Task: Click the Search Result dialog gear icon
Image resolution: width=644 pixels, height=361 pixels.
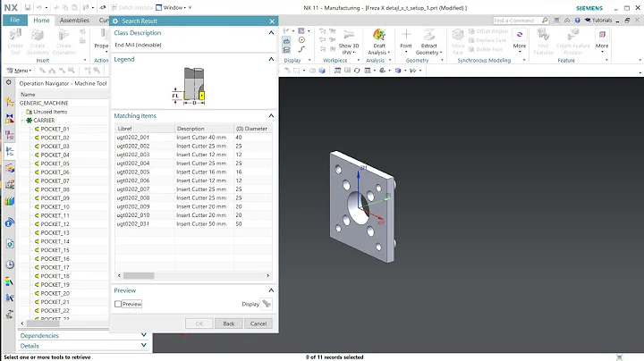Action: [x=115, y=21]
